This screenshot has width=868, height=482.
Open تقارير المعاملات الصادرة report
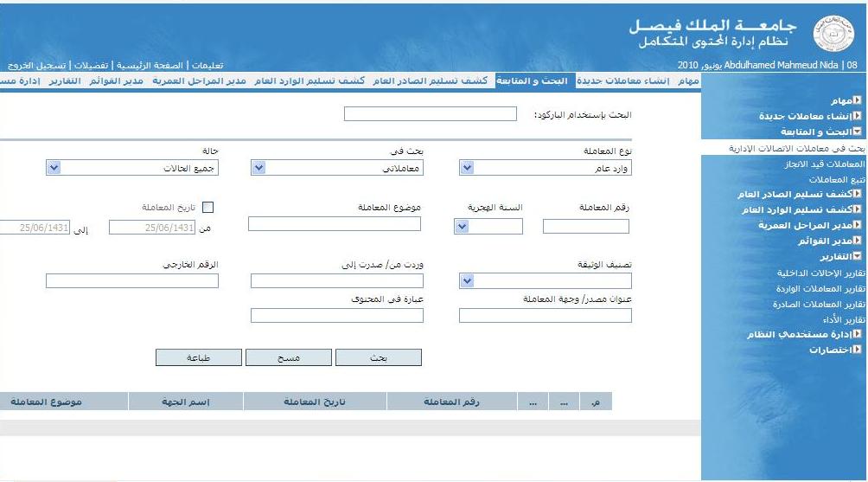[x=819, y=304]
